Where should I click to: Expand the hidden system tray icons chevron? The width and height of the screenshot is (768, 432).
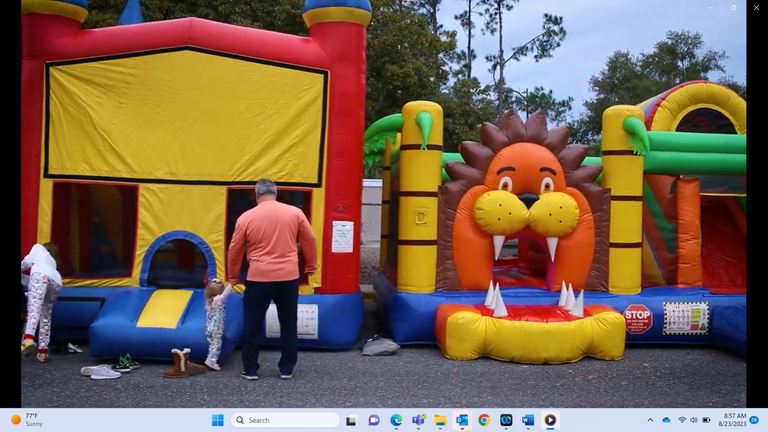click(650, 420)
